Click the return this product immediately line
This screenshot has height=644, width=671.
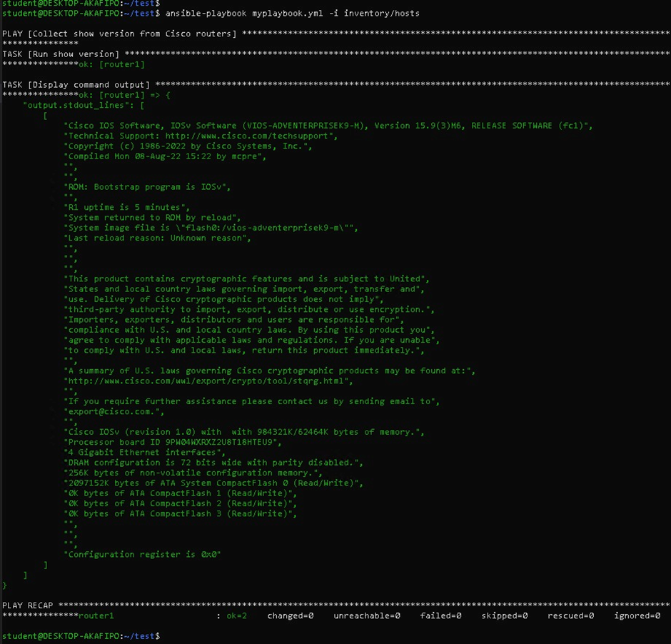tap(244, 351)
